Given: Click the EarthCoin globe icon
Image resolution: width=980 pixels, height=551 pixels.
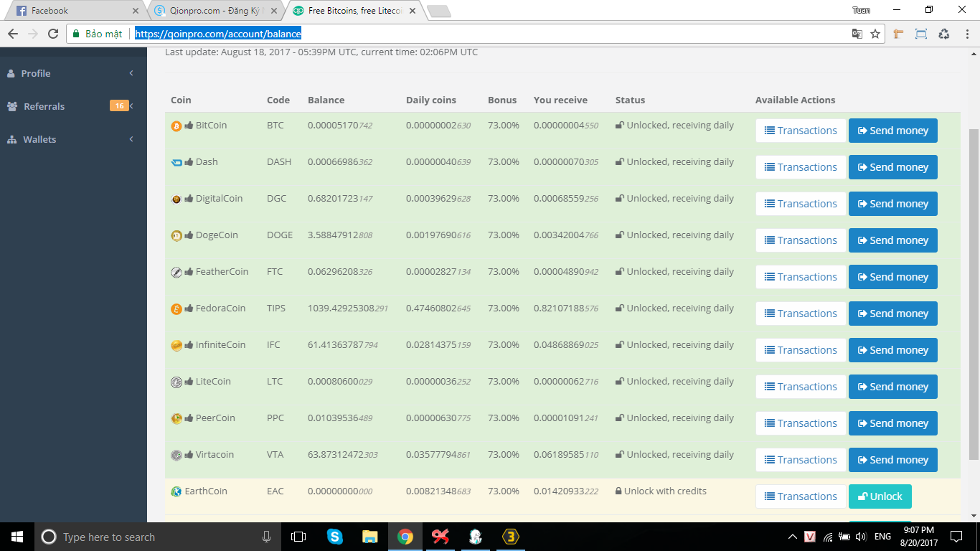Looking at the screenshot, I should click(x=176, y=492).
